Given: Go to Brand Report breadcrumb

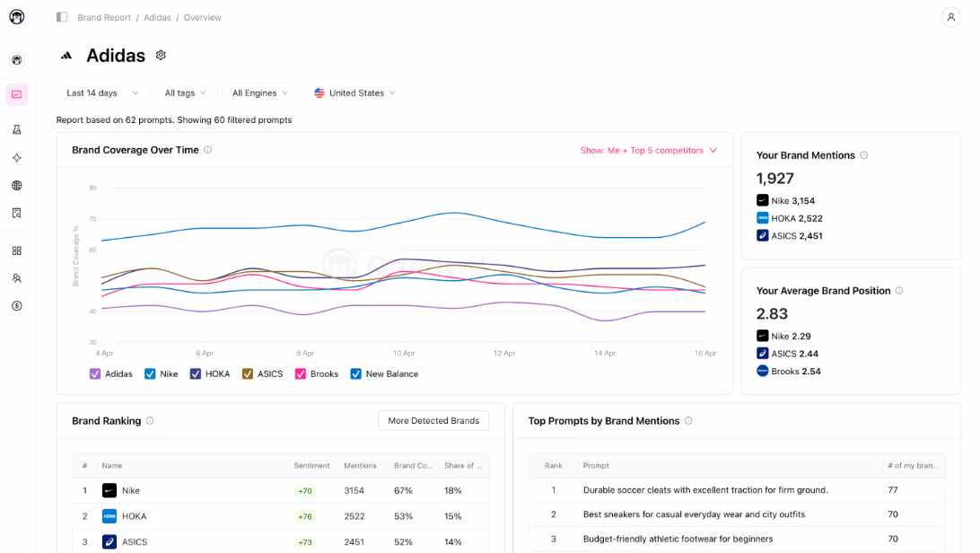Looking at the screenshot, I should 104,17.
